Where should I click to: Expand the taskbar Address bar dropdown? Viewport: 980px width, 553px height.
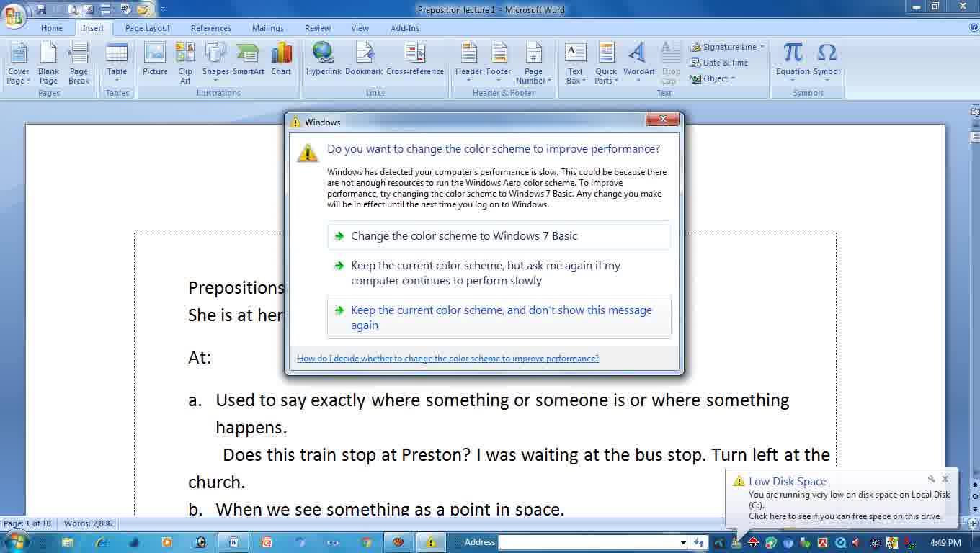683,542
